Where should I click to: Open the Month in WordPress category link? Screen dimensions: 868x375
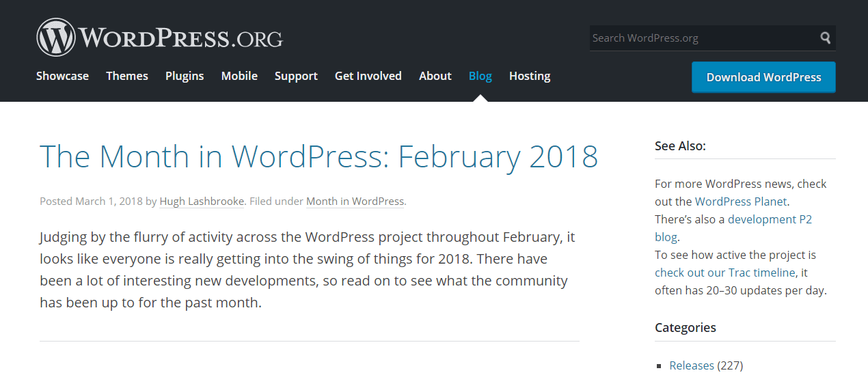click(355, 202)
